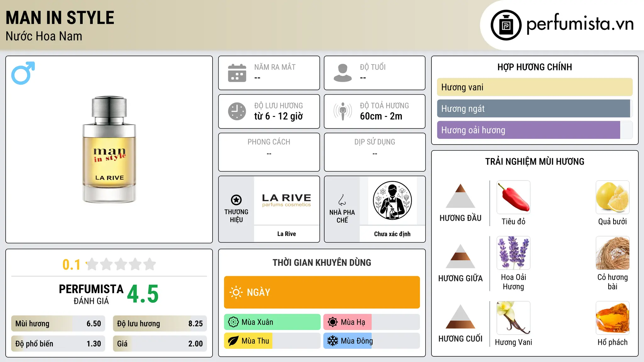This screenshot has height=362, width=644.
Task: Open the La Rive brand name link
Action: pyautogui.click(x=286, y=234)
